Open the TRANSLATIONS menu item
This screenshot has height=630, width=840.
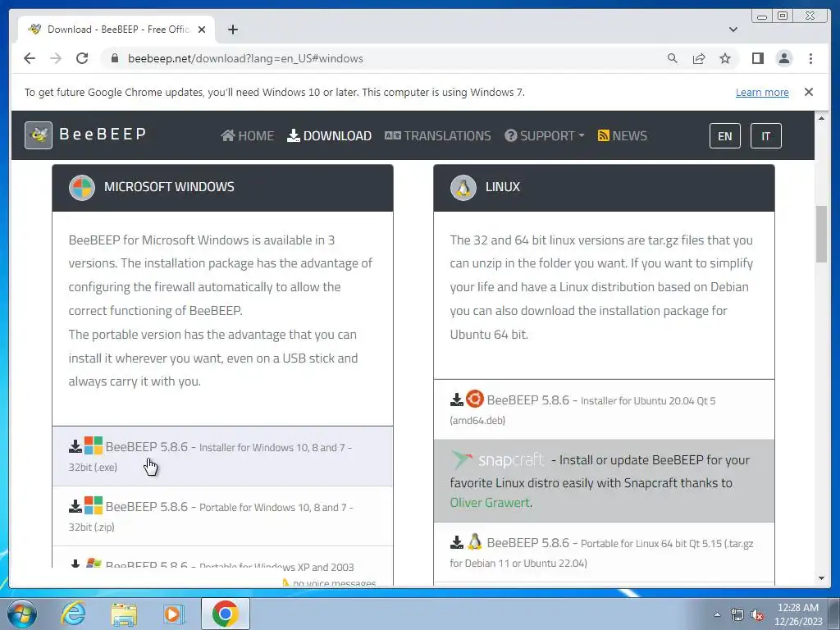[437, 135]
